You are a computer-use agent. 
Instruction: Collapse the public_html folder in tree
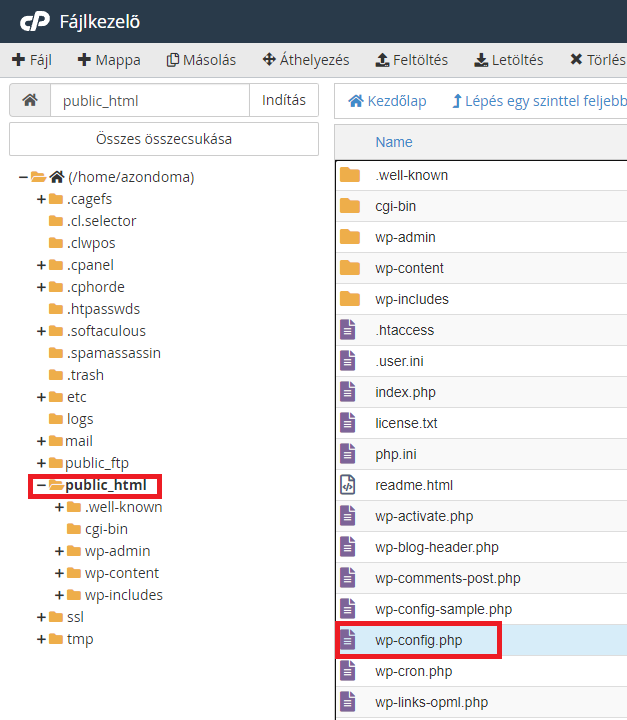pyautogui.click(x=41, y=485)
